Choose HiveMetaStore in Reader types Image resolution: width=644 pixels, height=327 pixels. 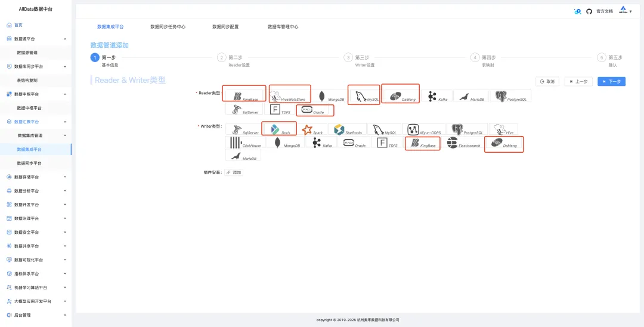[x=290, y=95]
